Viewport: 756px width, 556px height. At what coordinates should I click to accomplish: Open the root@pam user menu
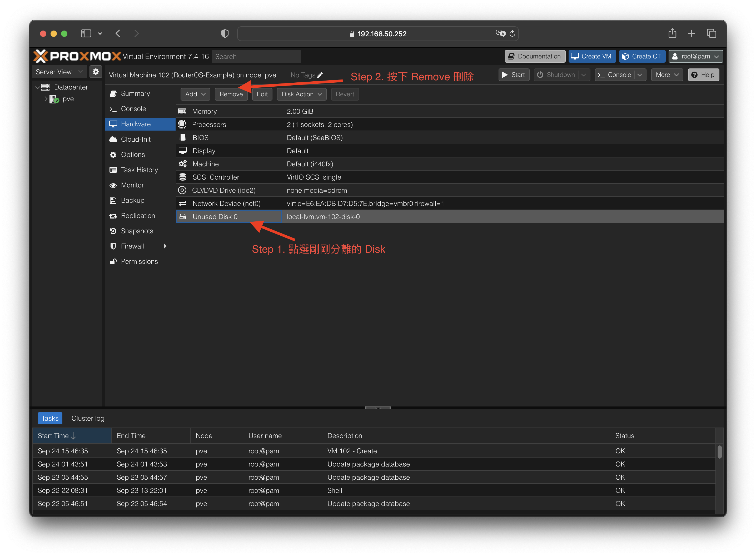695,56
